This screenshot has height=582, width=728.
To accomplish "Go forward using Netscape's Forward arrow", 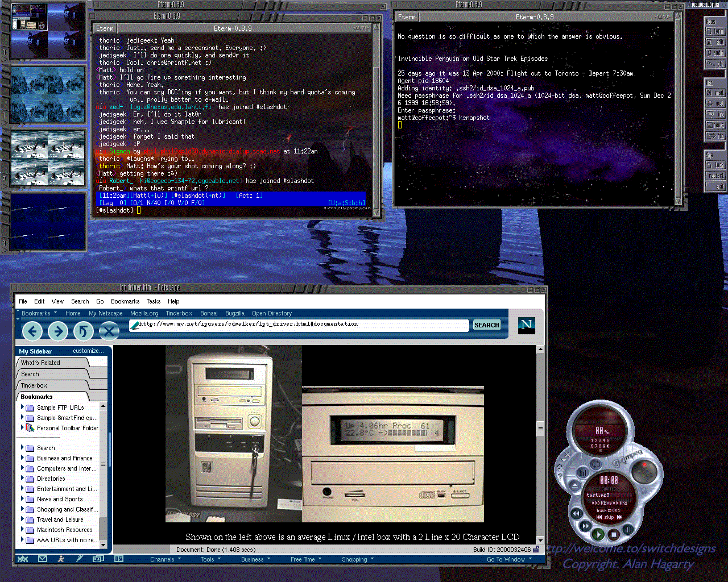I will (58, 331).
